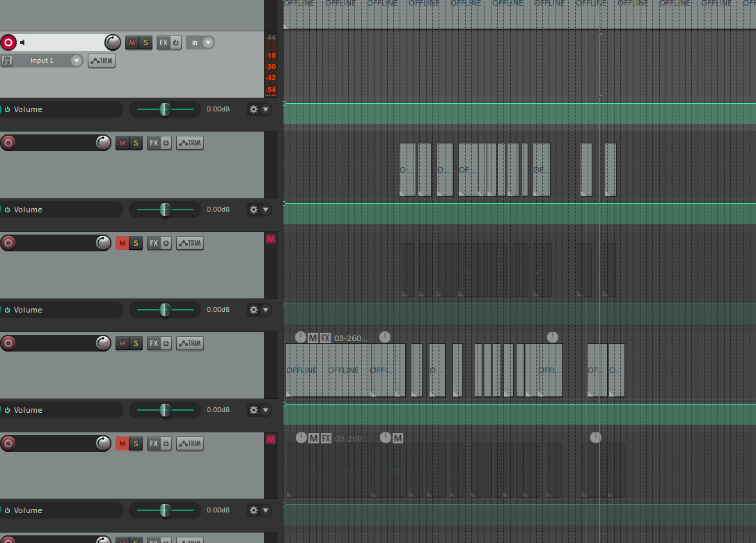Solo the first track with Input 1

(145, 42)
